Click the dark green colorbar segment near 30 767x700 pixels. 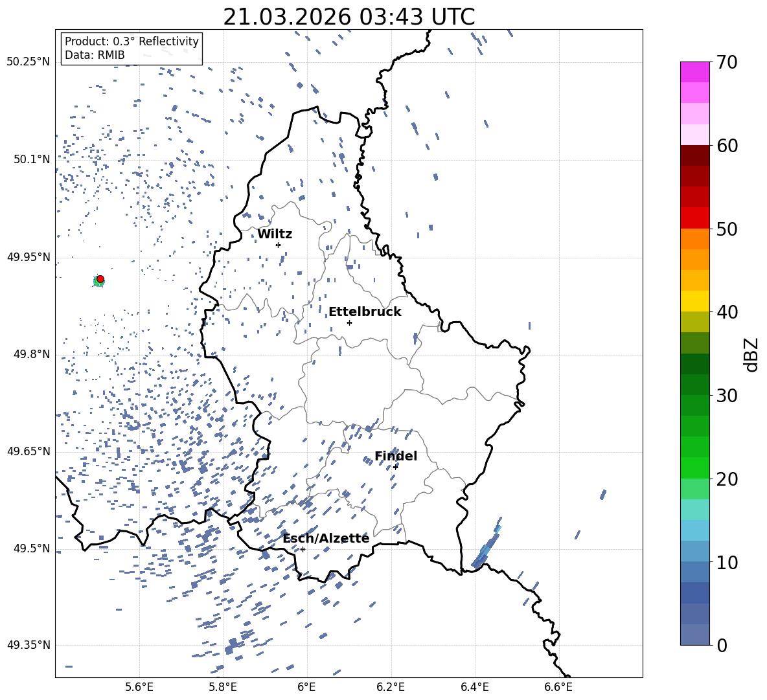click(x=694, y=385)
